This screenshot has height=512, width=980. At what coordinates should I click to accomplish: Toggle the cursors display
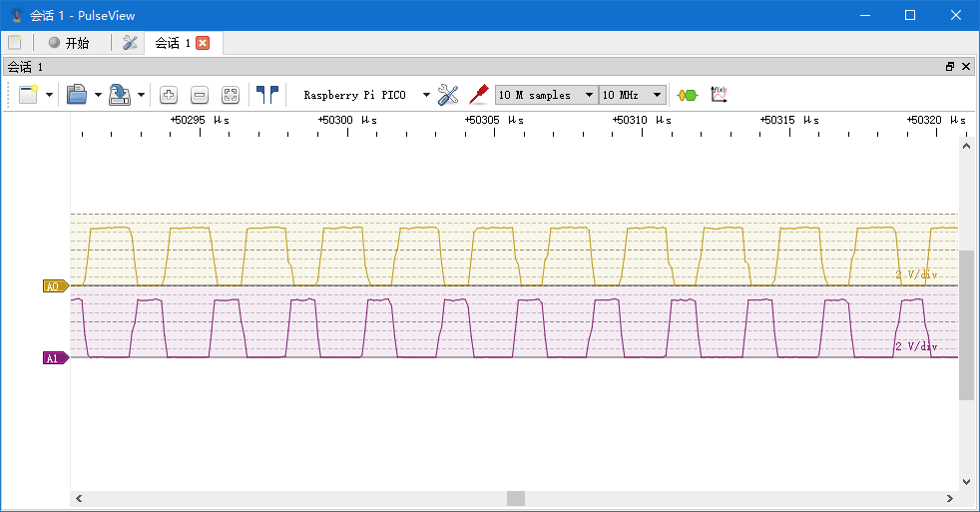click(267, 95)
